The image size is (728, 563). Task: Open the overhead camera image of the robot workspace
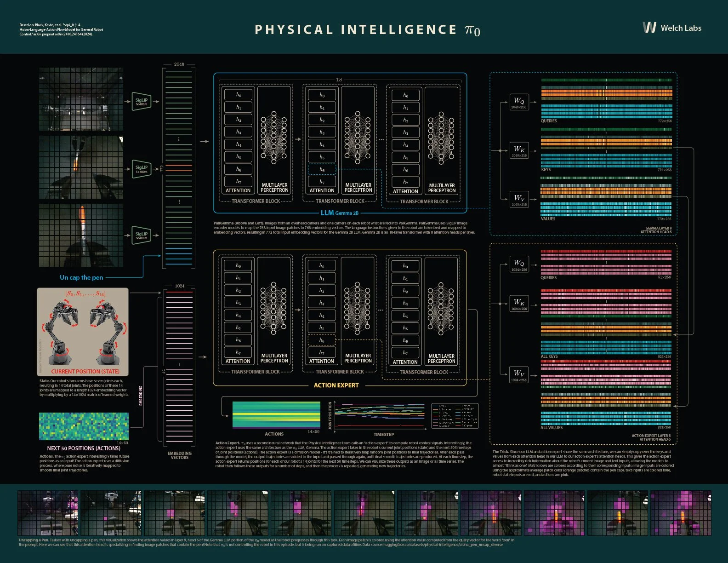tap(81, 99)
